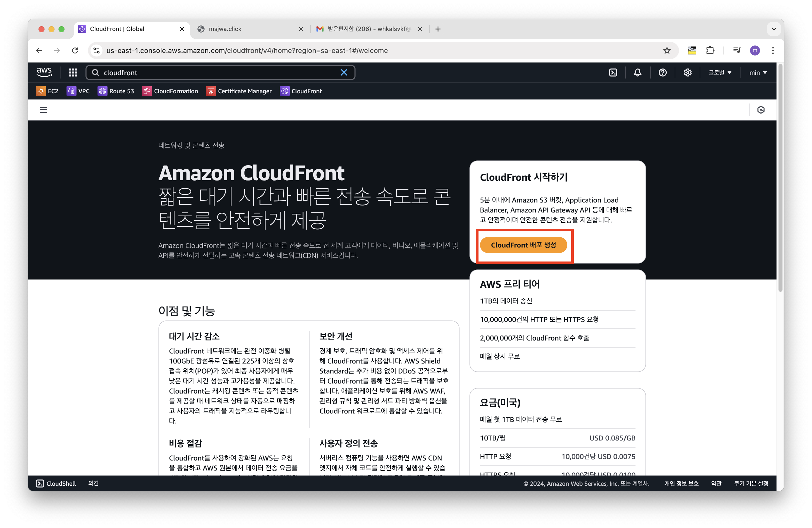The width and height of the screenshot is (812, 528).
Task: Open EC2 shortcut in favorites bar
Action: click(47, 91)
